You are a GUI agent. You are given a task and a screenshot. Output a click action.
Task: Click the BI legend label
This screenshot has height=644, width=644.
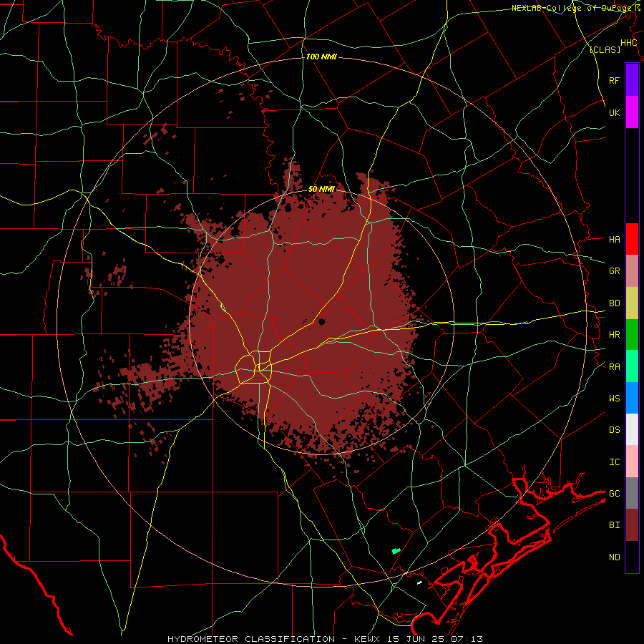(x=614, y=525)
